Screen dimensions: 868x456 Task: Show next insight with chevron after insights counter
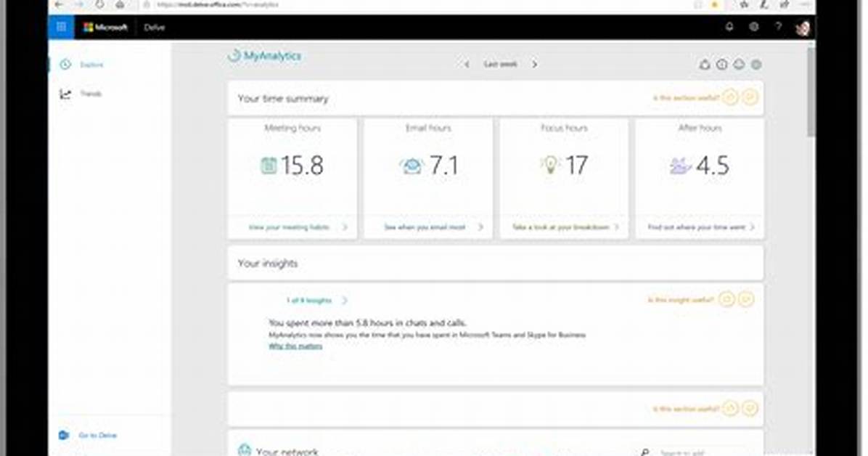[x=344, y=301]
